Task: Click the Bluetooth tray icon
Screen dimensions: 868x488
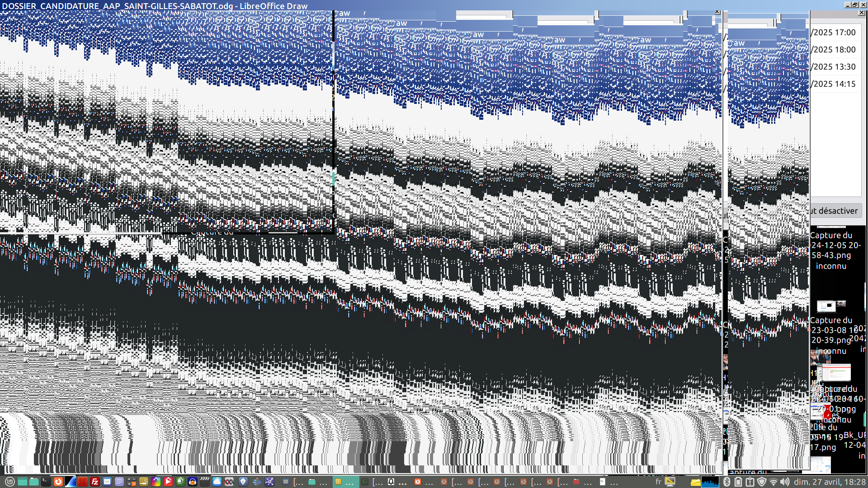Action: [x=726, y=482]
